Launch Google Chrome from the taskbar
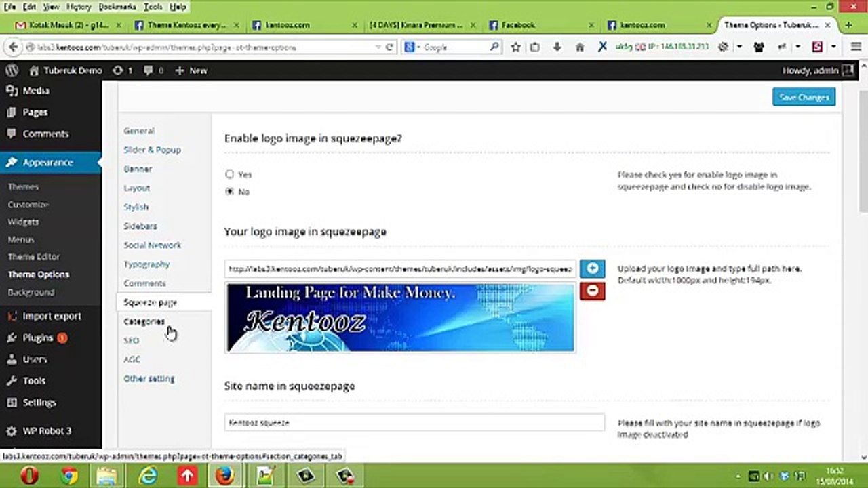Viewport: 868px width, 488px height. 68,476
